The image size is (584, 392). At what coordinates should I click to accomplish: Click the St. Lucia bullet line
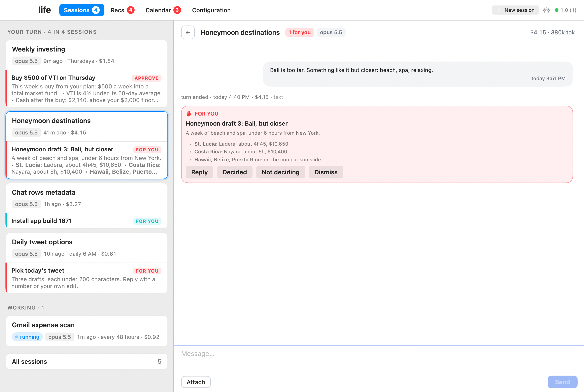pyautogui.click(x=241, y=144)
